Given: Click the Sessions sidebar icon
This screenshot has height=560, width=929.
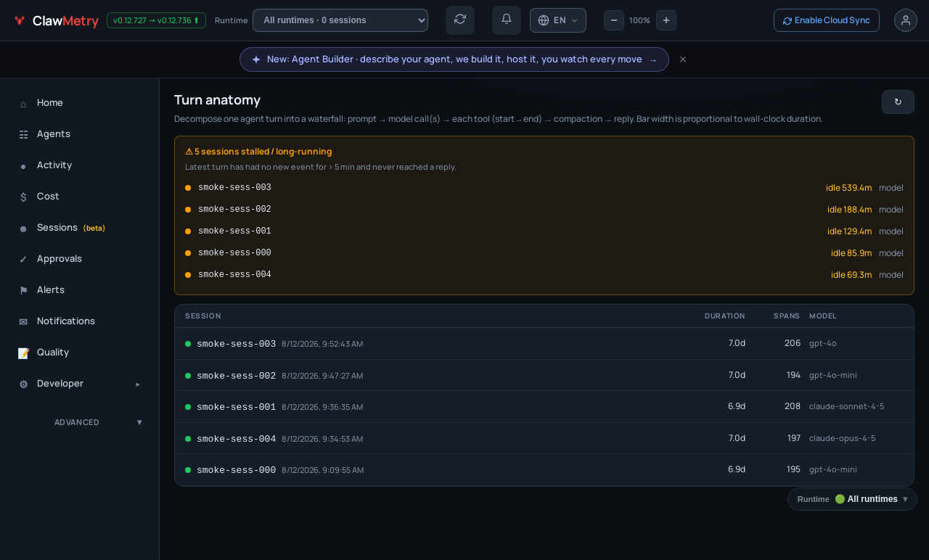Looking at the screenshot, I should [23, 228].
